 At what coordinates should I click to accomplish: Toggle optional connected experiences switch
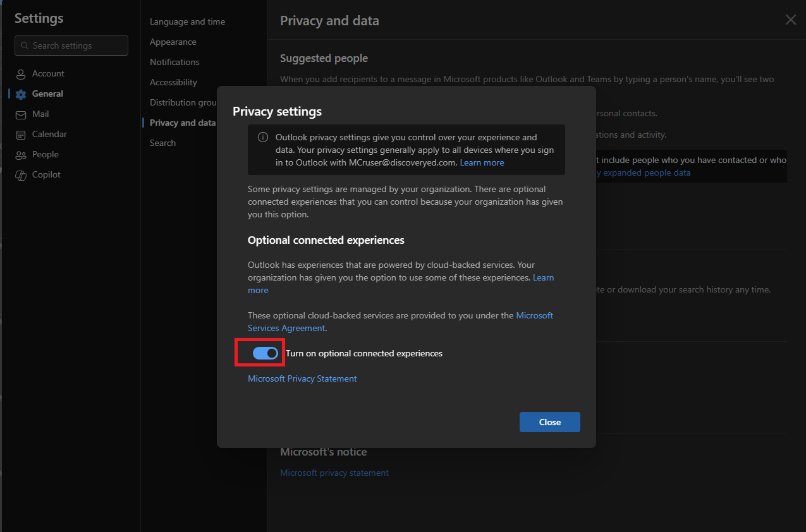click(x=266, y=353)
